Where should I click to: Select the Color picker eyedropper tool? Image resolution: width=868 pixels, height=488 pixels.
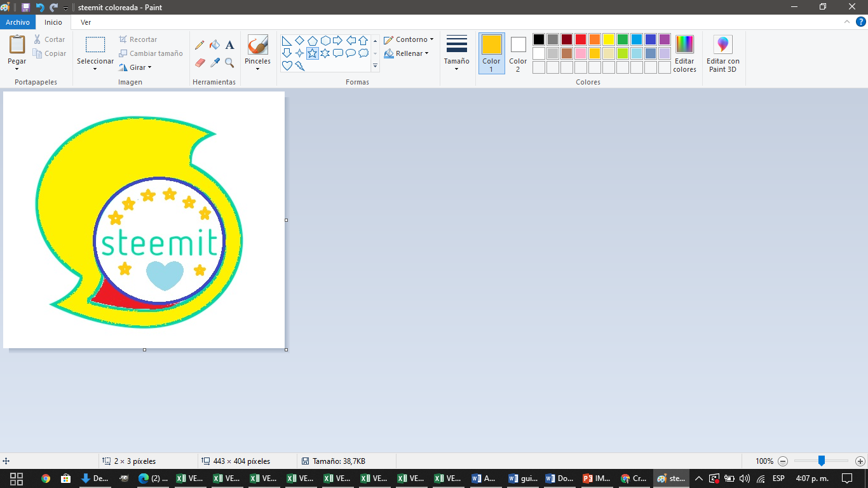[215, 63]
